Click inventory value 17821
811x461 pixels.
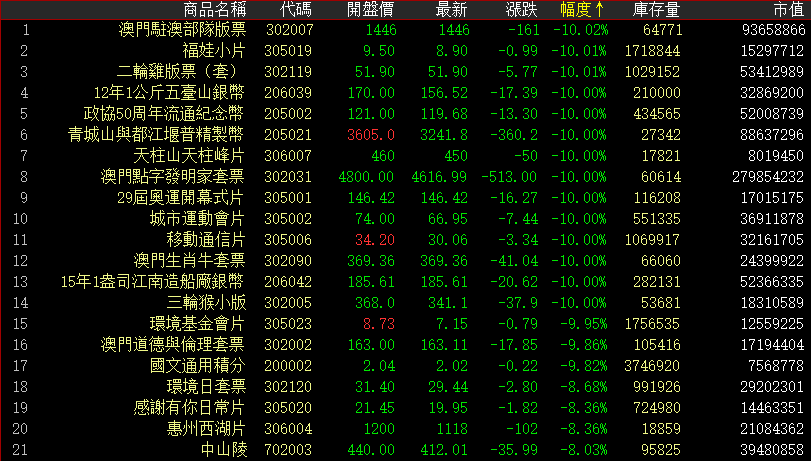coord(660,156)
